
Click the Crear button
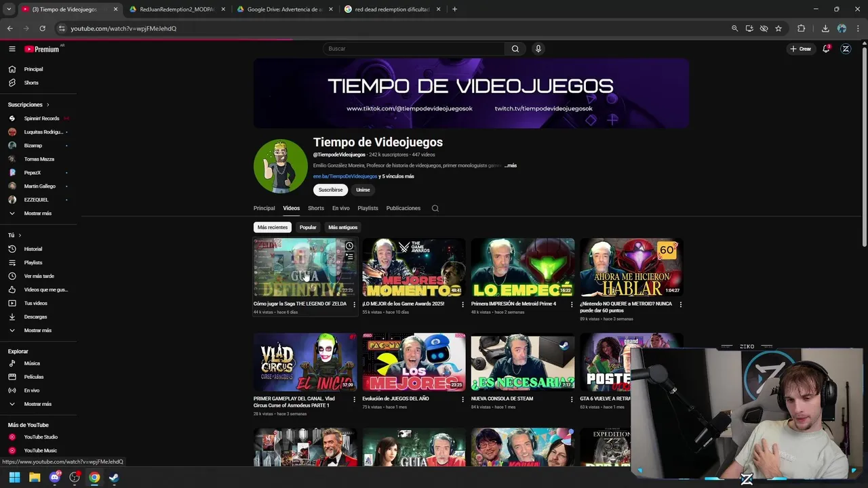(800, 49)
